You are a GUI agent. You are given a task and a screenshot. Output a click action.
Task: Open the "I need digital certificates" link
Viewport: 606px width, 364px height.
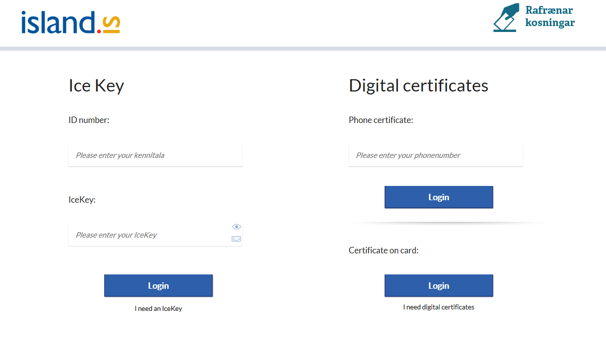tap(438, 307)
